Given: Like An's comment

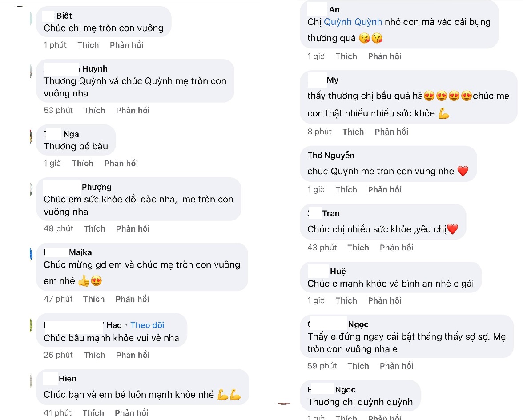Looking at the screenshot, I should coord(346,56).
